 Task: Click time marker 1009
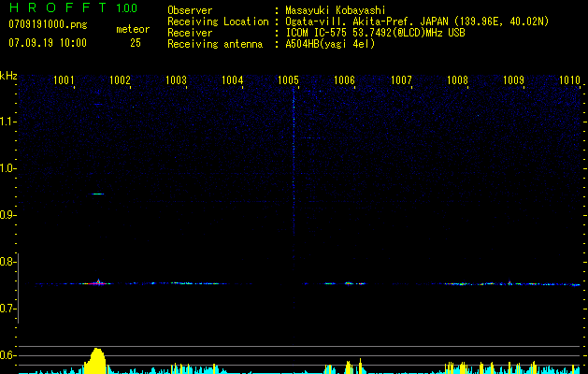(513, 80)
